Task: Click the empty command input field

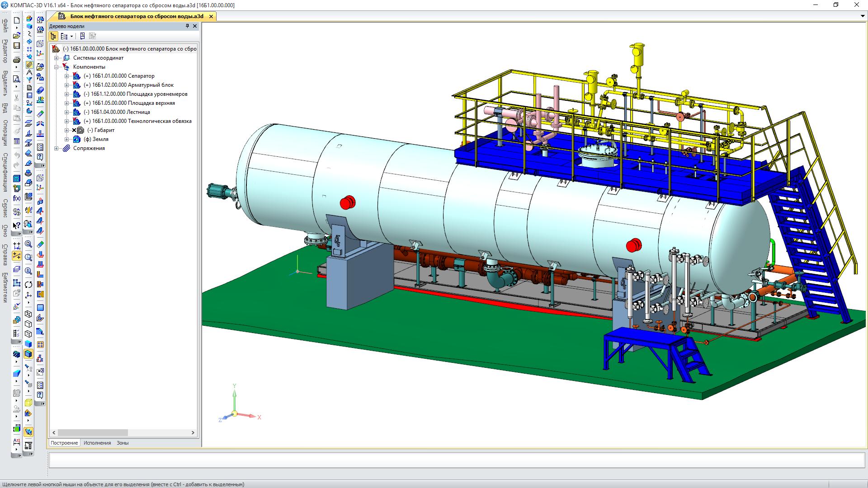Action: [457, 460]
